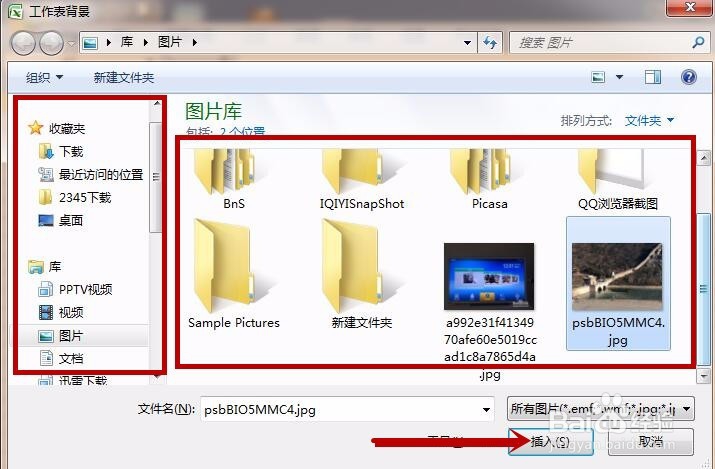The image size is (715, 469).
Task: Click the 桌面 desktop icon
Action: [x=46, y=221]
